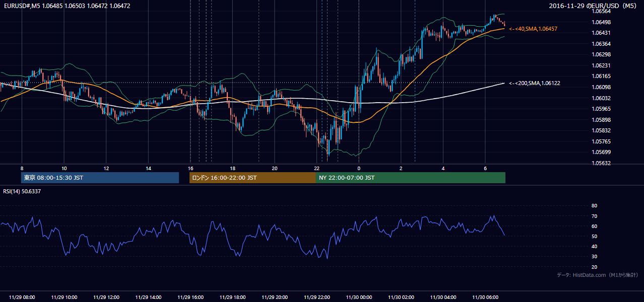Click RSI scale level 70

pos(594,216)
